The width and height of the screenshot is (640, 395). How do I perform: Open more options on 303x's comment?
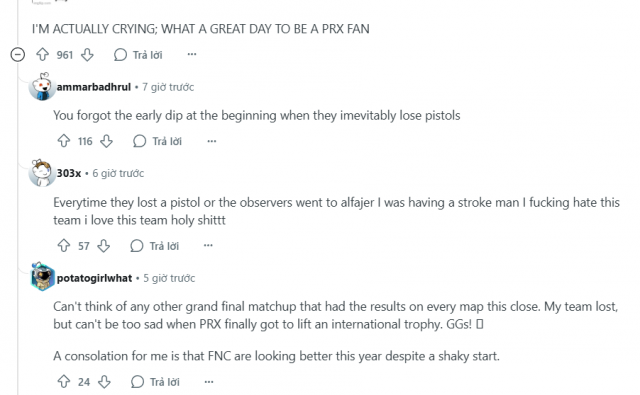(x=208, y=245)
